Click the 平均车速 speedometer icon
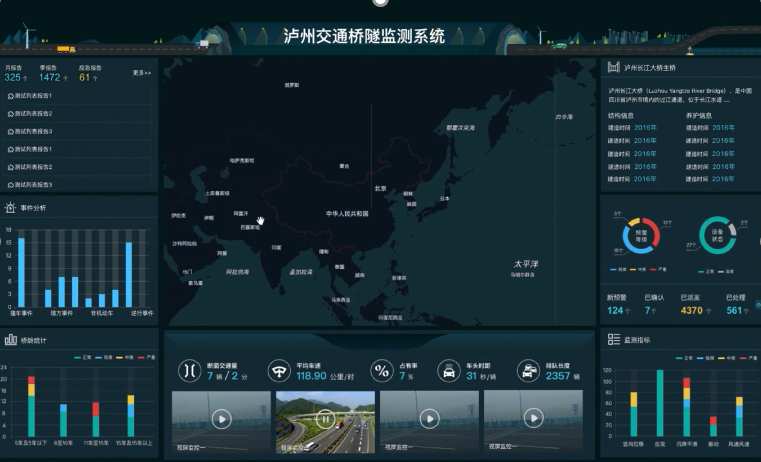The height and width of the screenshot is (462, 761). pos(280,370)
